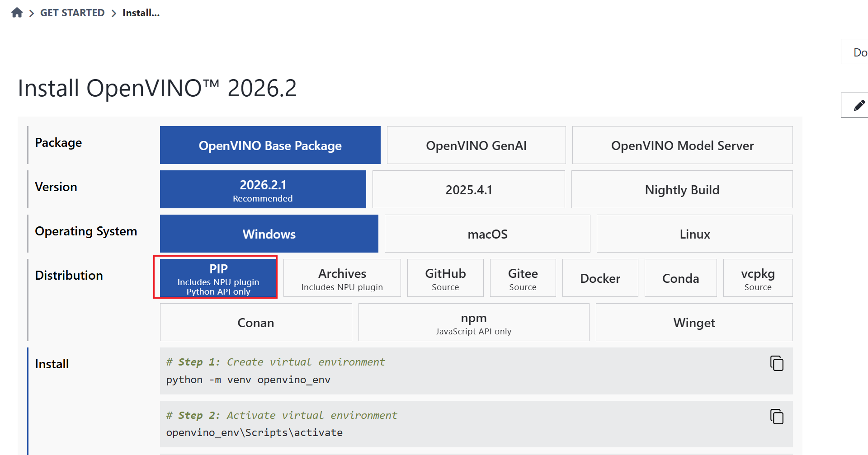868x455 pixels.
Task: Select version 2026.2.1 Recommended
Action: 263,189
